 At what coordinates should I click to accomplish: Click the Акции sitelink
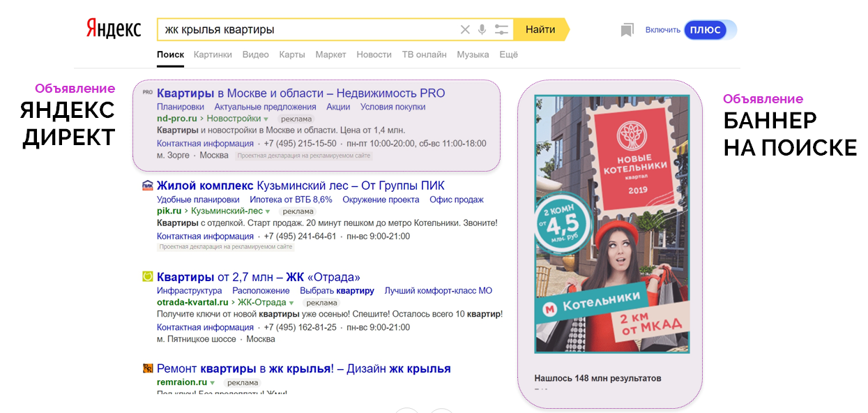coord(338,107)
